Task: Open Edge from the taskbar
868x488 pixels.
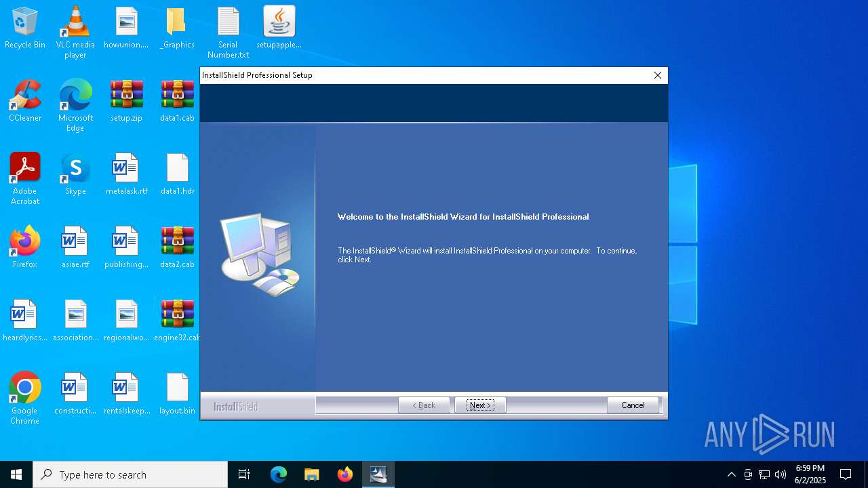Action: [x=279, y=474]
